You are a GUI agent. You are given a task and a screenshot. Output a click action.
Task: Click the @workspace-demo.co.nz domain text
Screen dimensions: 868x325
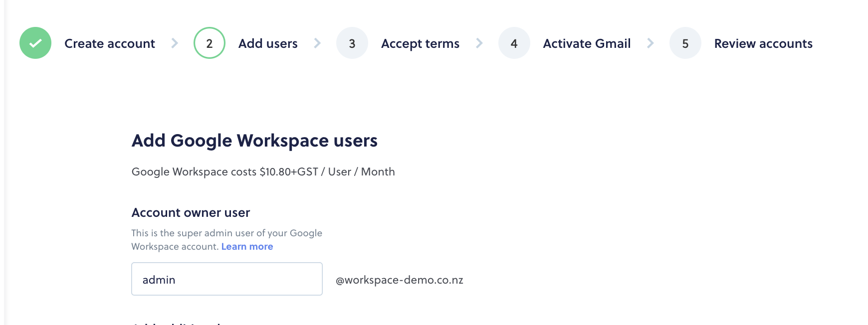[x=400, y=280]
